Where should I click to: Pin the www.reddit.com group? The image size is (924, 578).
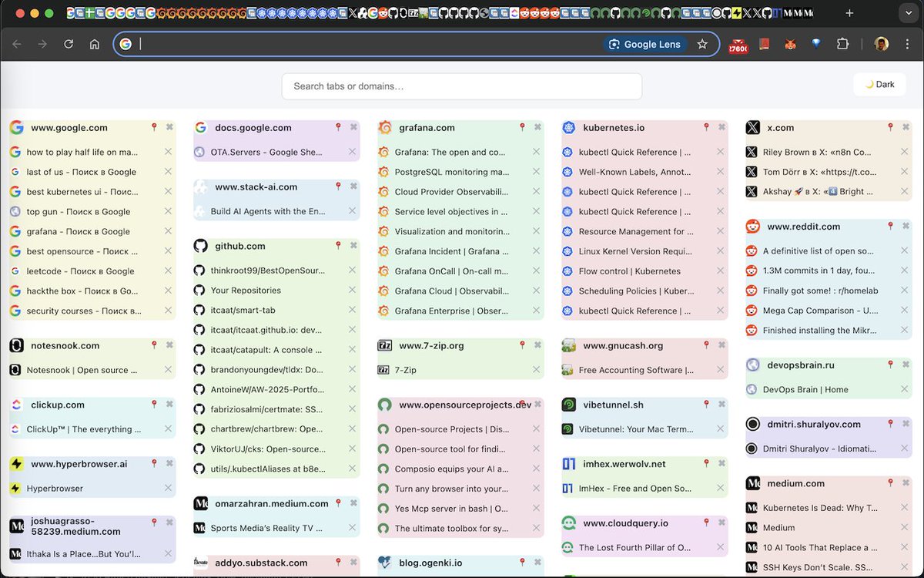(890, 226)
